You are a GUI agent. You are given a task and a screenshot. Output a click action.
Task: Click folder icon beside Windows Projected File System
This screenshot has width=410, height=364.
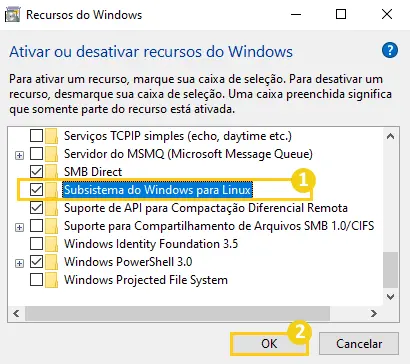pos(52,280)
